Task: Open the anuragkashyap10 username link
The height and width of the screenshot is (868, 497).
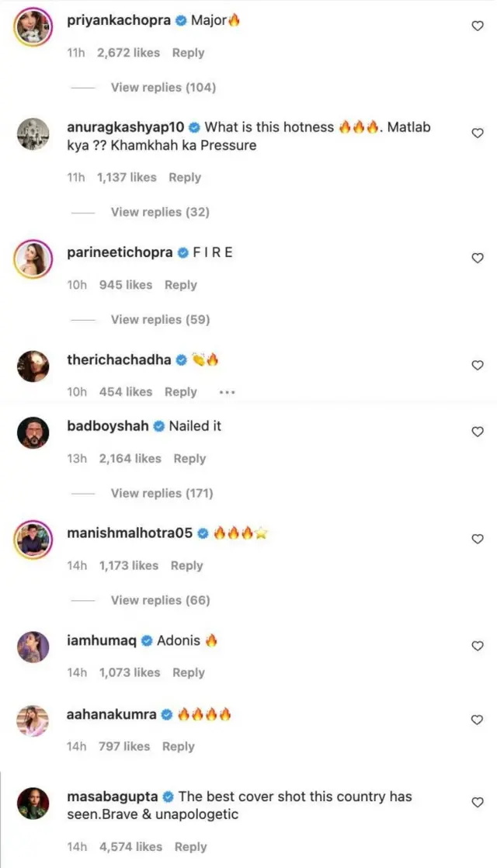Action: [126, 127]
